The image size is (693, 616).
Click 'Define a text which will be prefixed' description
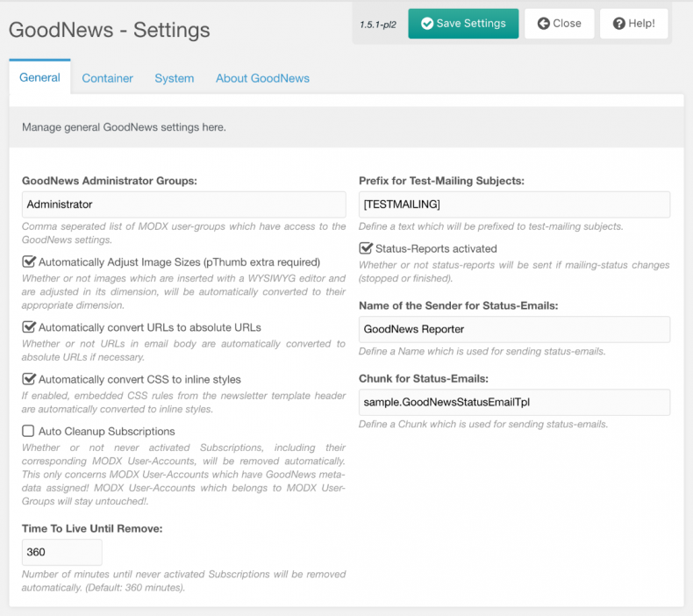[x=491, y=226]
